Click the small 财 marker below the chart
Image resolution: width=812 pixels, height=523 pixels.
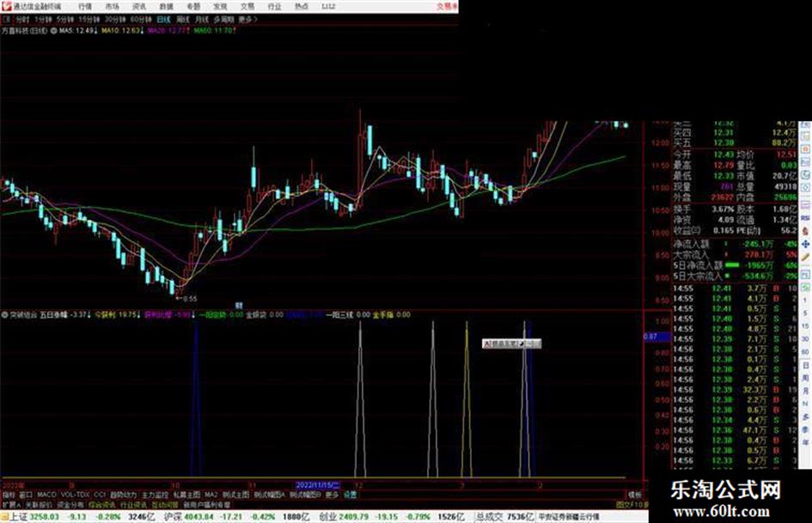[x=239, y=305]
